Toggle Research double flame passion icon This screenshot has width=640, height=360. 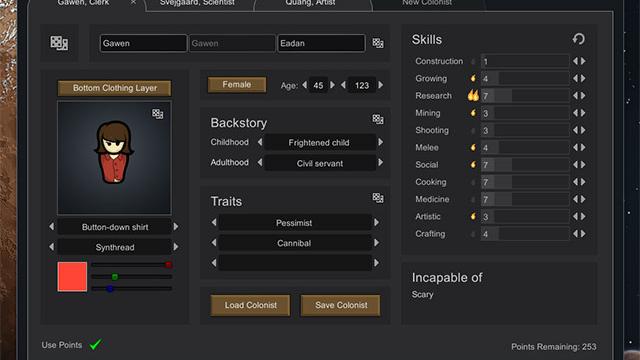(473, 96)
